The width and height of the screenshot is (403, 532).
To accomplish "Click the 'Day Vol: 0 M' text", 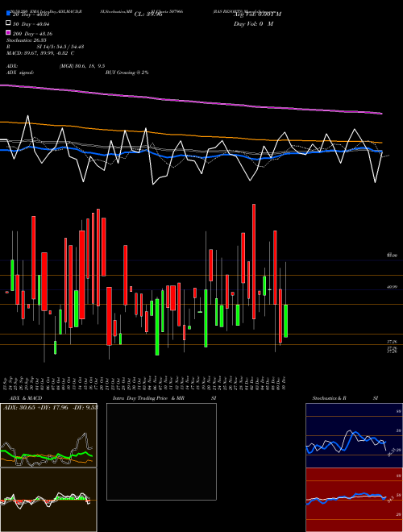I will 253,24.
